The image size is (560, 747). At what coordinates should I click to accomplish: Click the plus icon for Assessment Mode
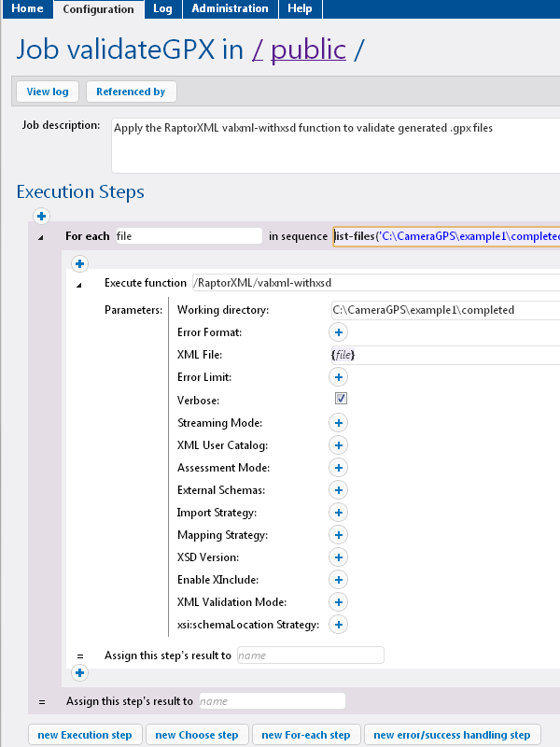point(339,468)
